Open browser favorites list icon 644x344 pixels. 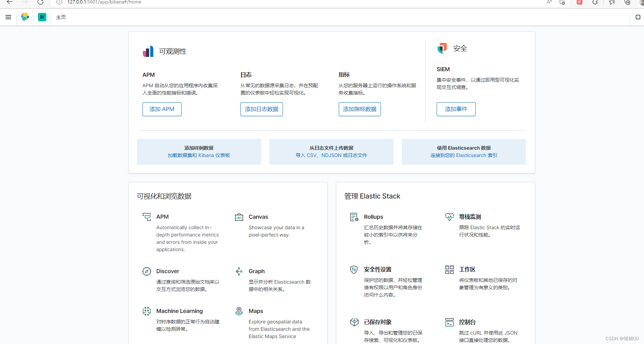point(612,2)
